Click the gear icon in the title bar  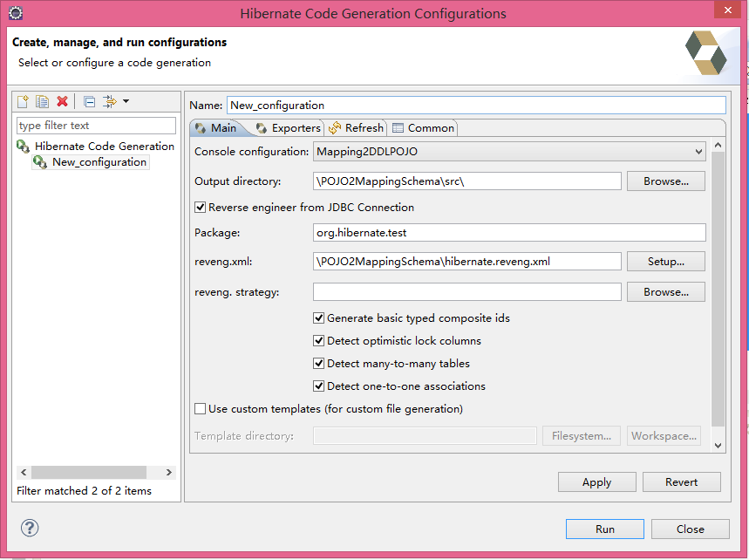pos(16,13)
